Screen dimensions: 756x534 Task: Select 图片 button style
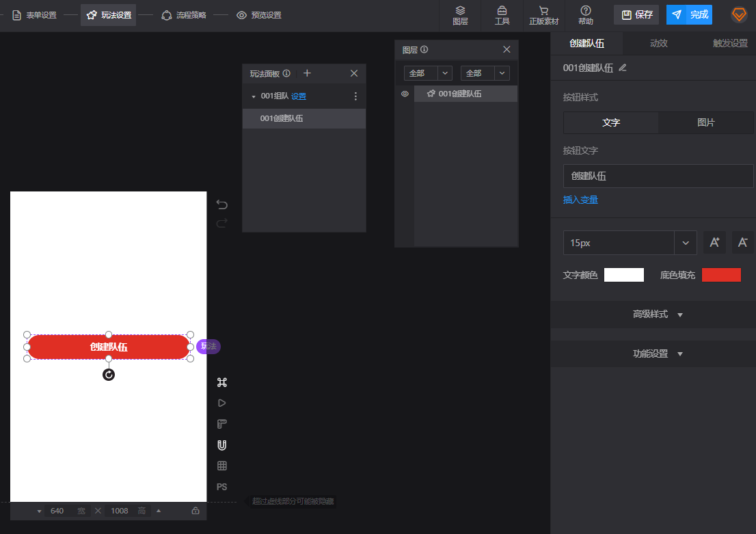pyautogui.click(x=706, y=122)
